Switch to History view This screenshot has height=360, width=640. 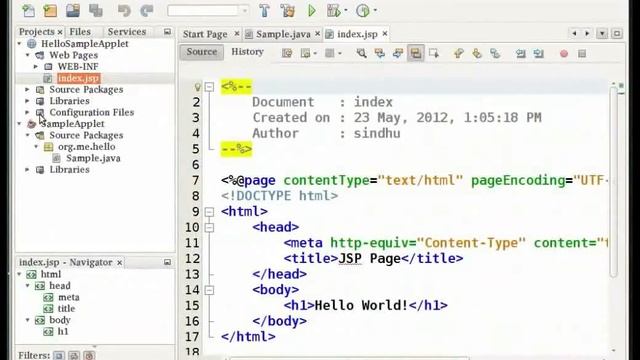coord(247,52)
